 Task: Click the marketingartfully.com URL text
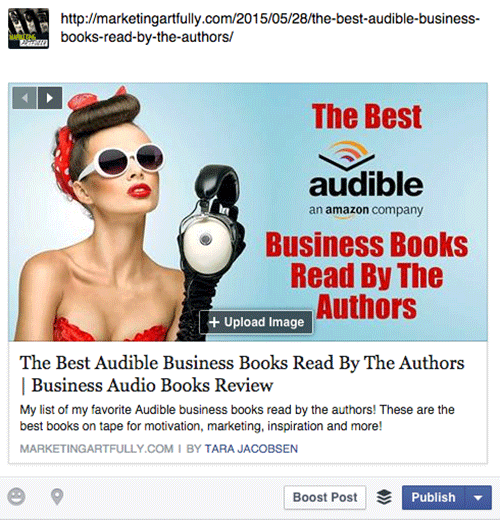pos(270,28)
